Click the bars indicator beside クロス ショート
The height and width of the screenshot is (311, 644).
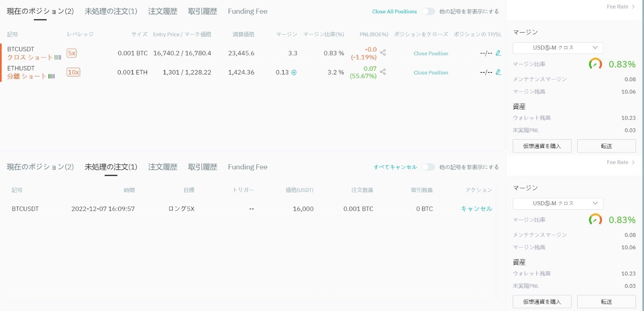pos(58,58)
